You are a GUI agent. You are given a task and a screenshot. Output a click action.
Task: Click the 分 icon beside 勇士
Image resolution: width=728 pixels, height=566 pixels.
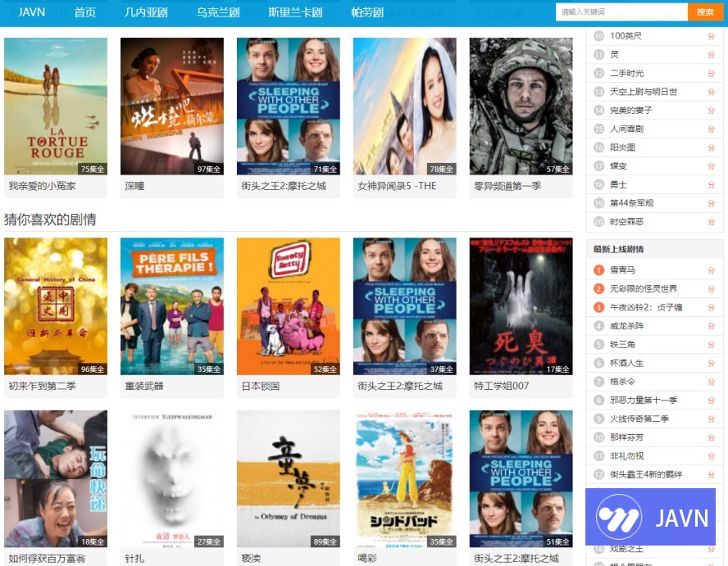711,184
